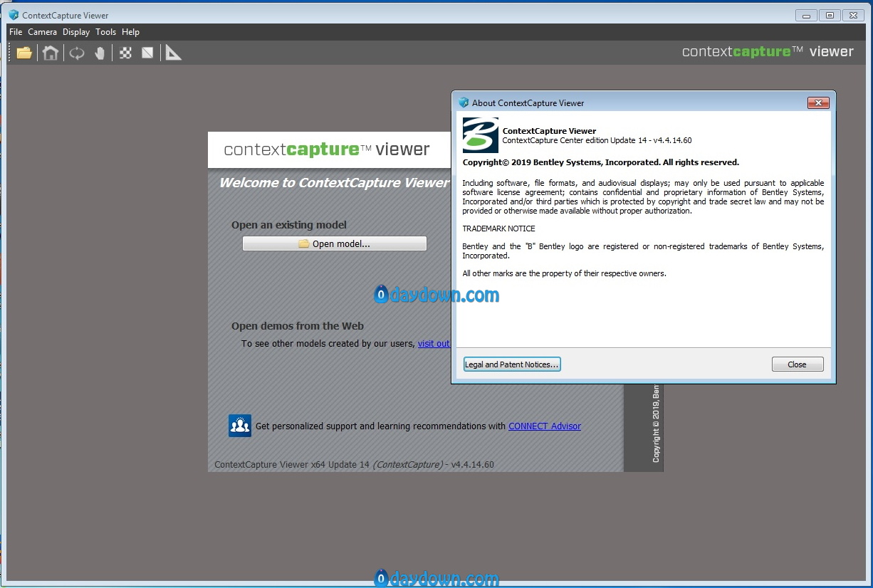
Task: Click the About dialog title bar icon
Action: click(x=464, y=103)
